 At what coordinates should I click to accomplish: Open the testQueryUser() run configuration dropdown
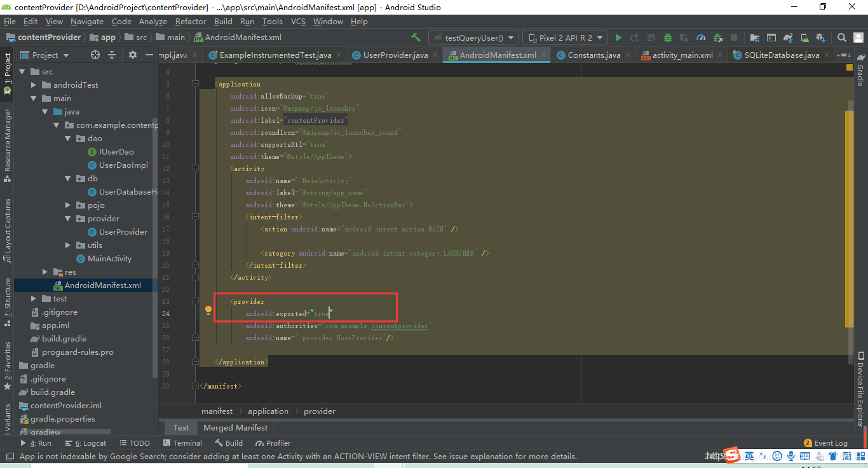[x=473, y=38]
